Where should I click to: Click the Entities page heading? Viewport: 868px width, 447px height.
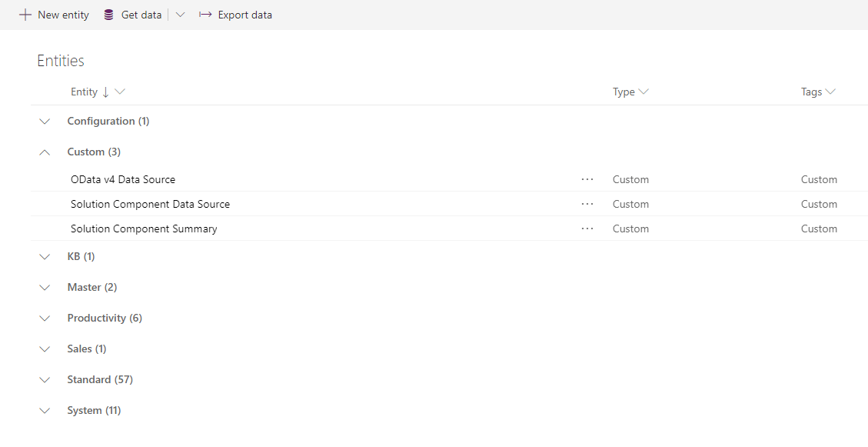pyautogui.click(x=61, y=60)
